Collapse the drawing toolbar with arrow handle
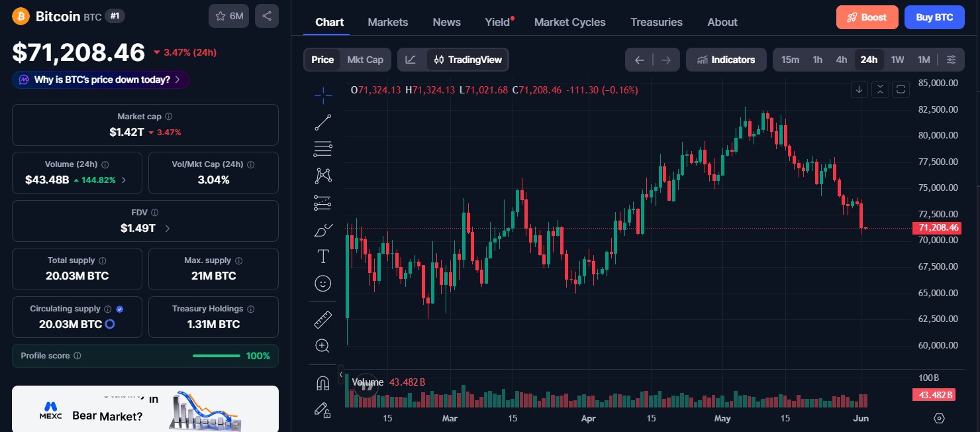This screenshot has width=980, height=432. coord(341,374)
